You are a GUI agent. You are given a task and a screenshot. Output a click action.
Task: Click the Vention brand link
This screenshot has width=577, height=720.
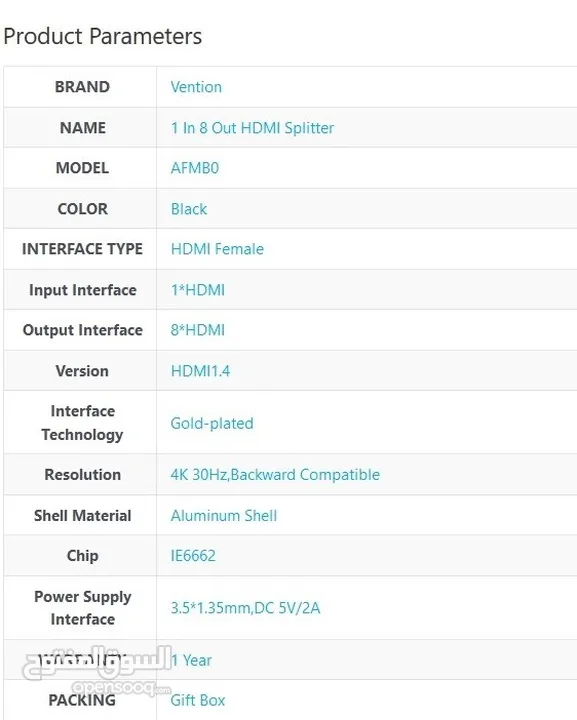pos(196,87)
